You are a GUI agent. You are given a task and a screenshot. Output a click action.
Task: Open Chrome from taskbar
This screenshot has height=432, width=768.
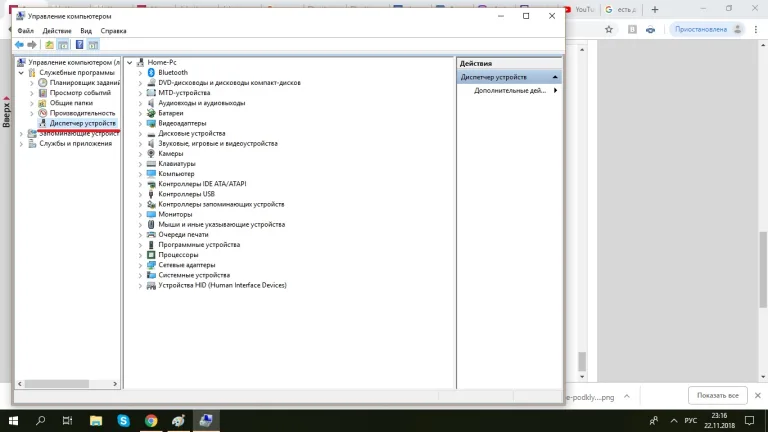pos(151,421)
